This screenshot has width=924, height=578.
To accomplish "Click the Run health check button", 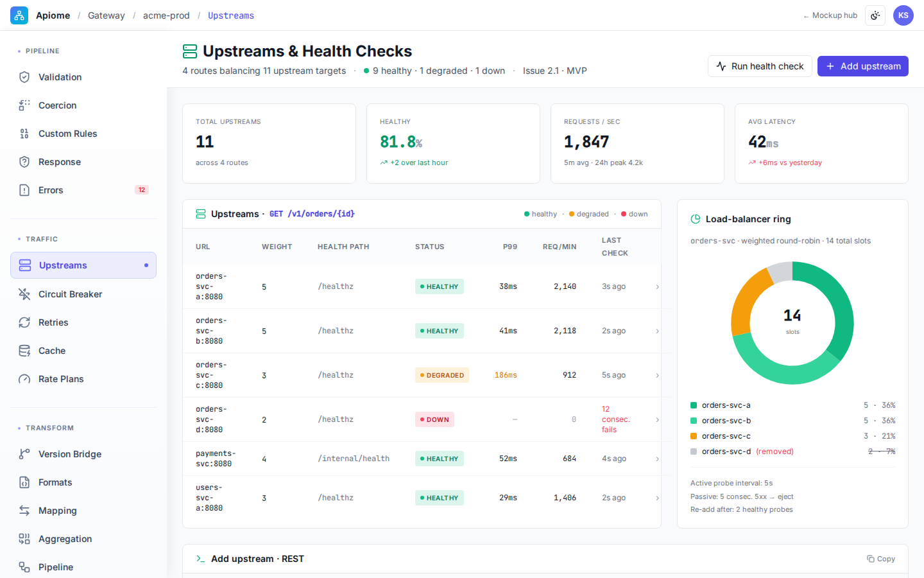I will (760, 66).
